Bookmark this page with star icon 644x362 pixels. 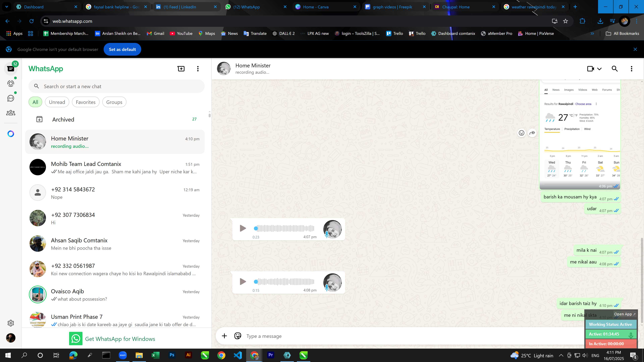(566, 21)
